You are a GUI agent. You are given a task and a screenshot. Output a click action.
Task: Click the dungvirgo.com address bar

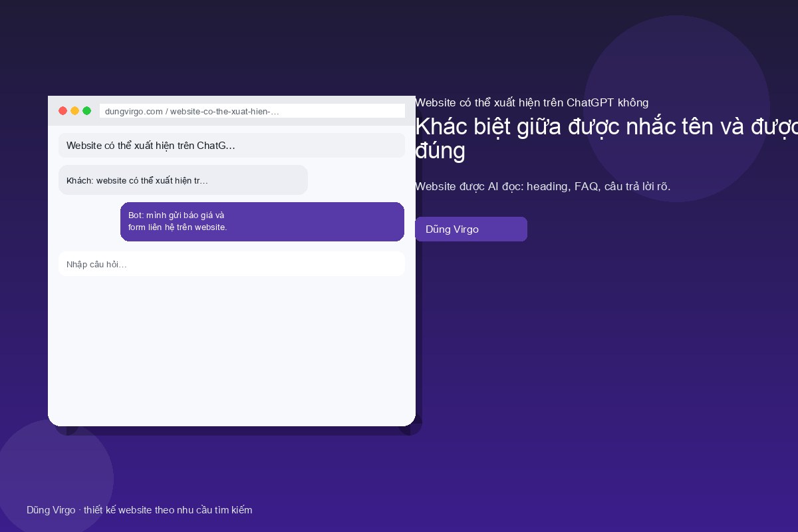coord(252,111)
